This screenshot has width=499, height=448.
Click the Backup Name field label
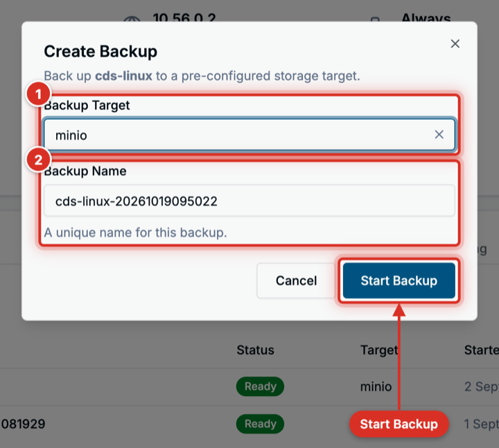click(x=85, y=171)
